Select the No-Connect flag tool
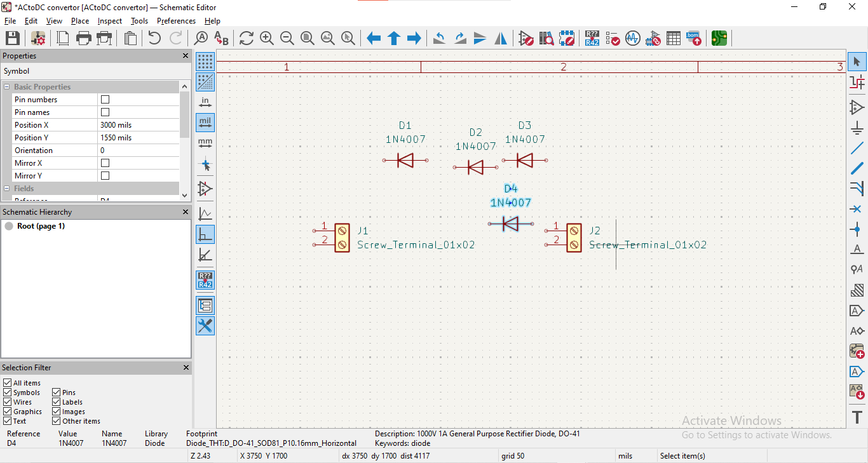The width and height of the screenshot is (868, 463). click(x=857, y=209)
